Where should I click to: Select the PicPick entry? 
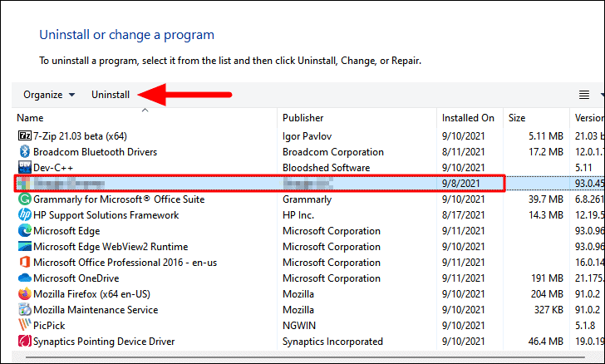(49, 326)
